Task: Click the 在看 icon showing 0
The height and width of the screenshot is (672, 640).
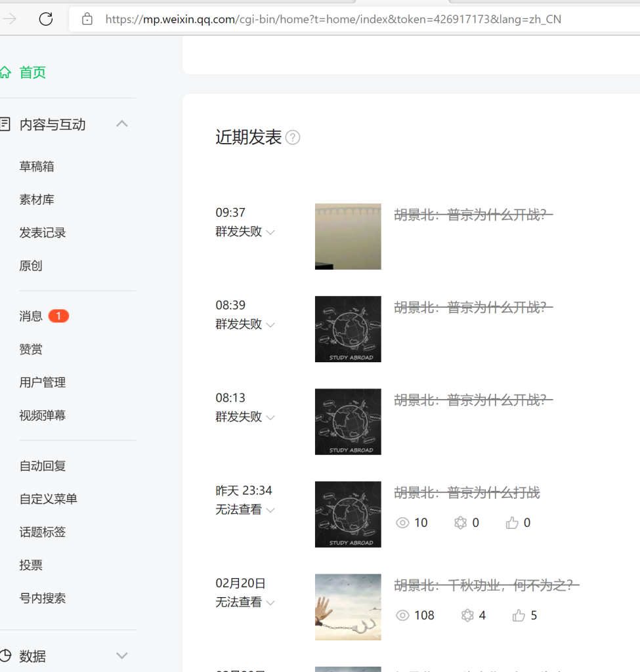Action: pyautogui.click(x=460, y=523)
